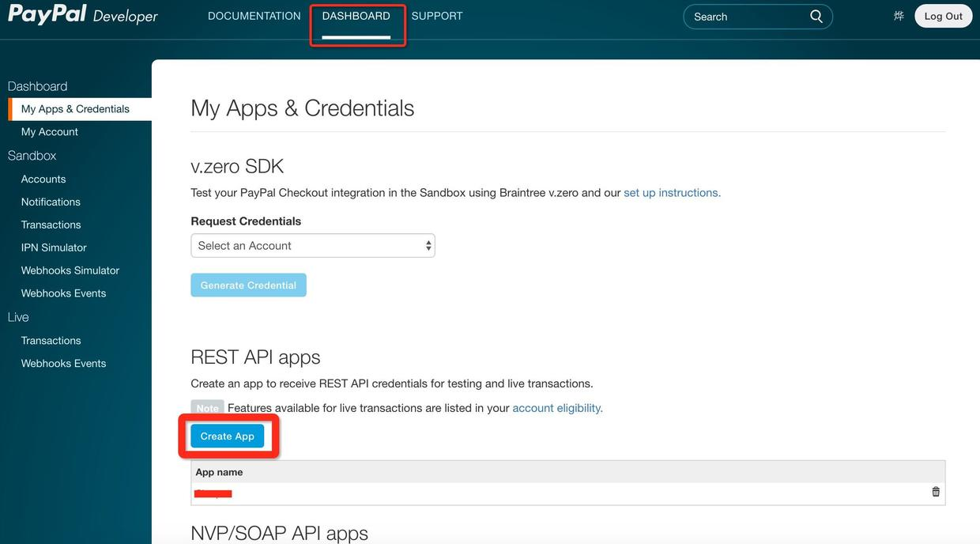Delete the app via trash icon
Viewport: 980px width, 544px height.
point(936,492)
